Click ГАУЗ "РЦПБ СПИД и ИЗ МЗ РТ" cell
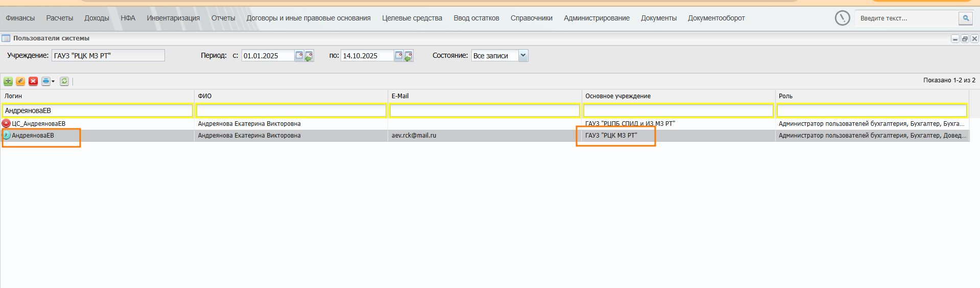 coord(678,123)
